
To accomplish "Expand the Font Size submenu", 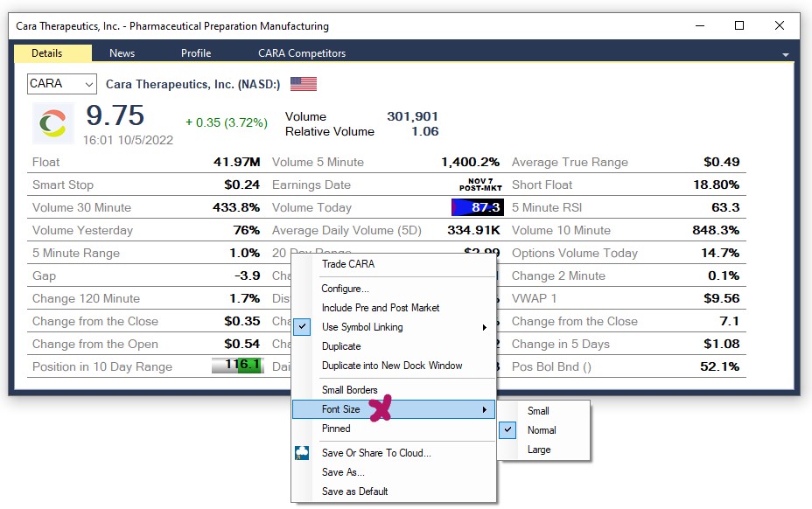I will [394, 409].
